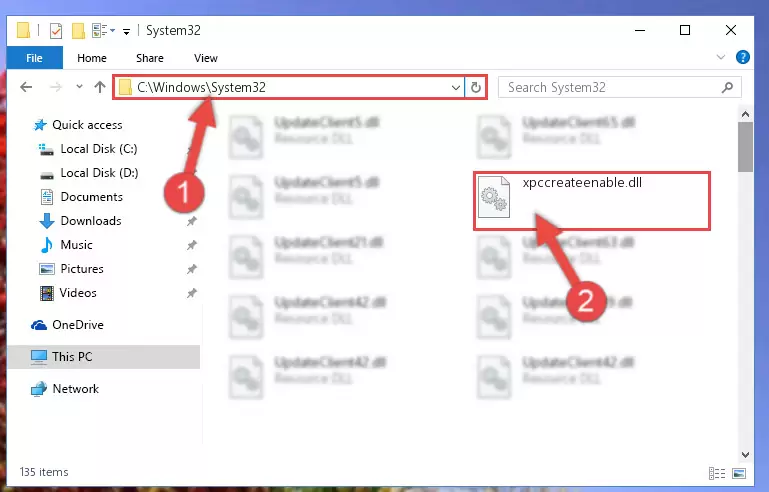This screenshot has width=769, height=492.
Task: Click the Back navigation arrow
Action: click(x=26, y=87)
